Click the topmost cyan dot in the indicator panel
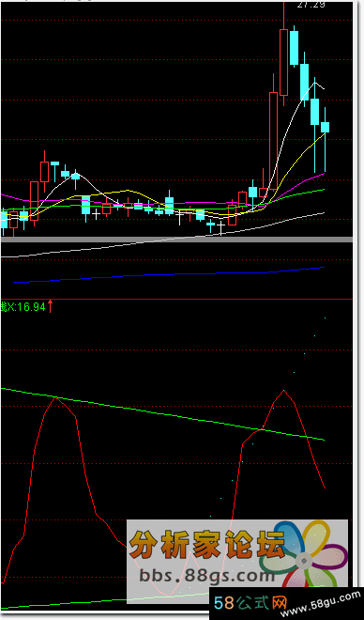364x620 pixels. (325, 318)
